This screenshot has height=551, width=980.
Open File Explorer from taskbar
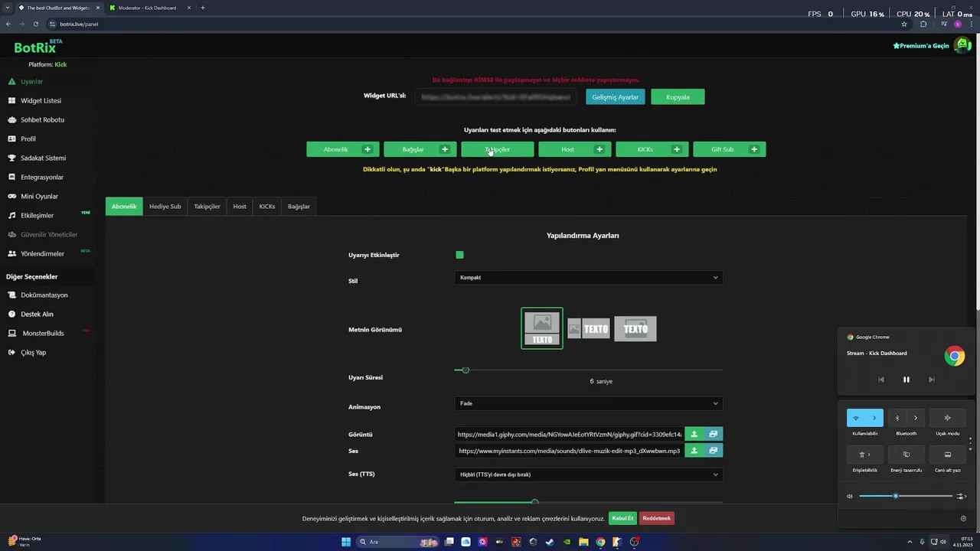coord(583,542)
